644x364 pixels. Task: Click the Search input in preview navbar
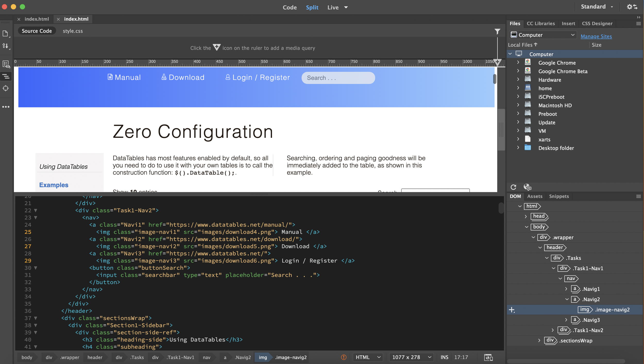tap(338, 78)
